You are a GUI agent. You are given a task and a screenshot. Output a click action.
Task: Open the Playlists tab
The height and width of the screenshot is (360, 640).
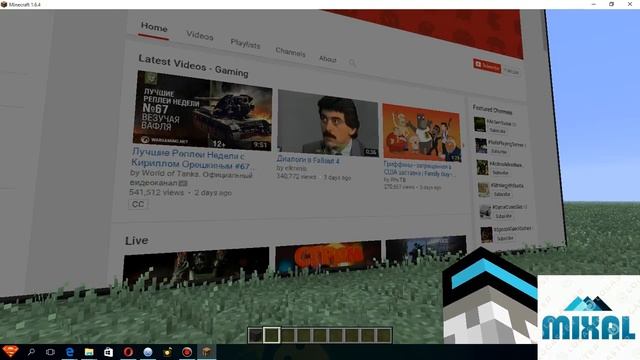pos(245,43)
